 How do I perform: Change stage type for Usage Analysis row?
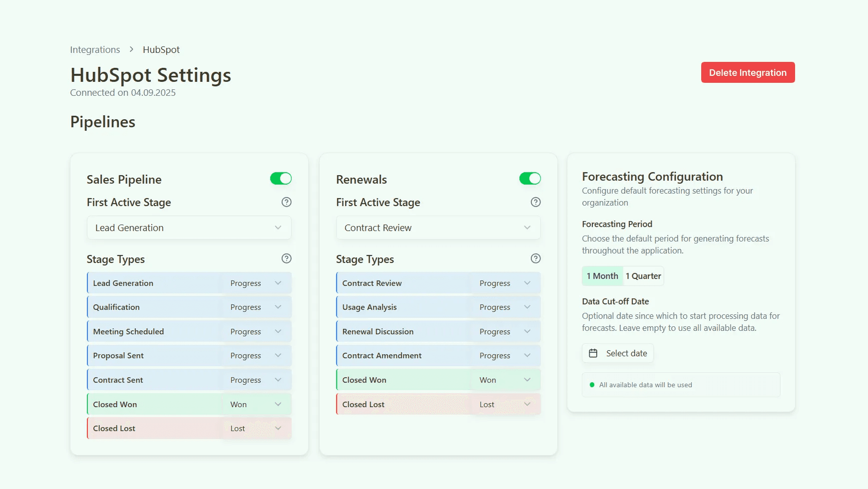pos(505,307)
